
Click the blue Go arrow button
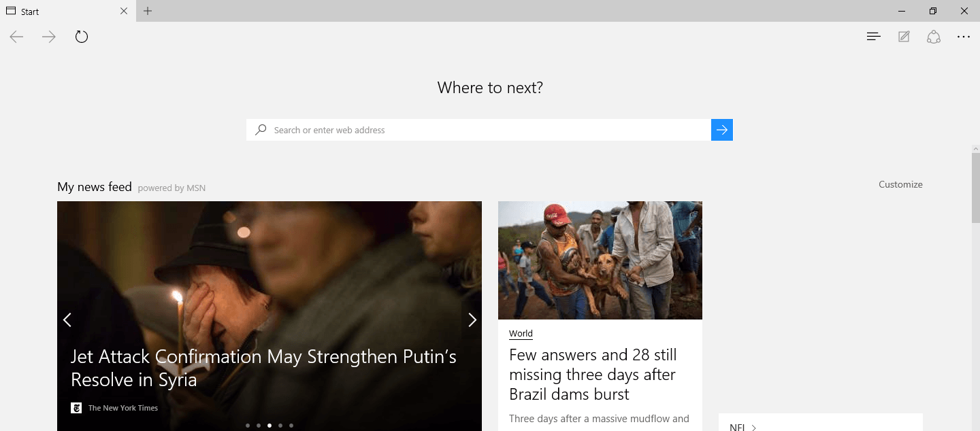722,130
